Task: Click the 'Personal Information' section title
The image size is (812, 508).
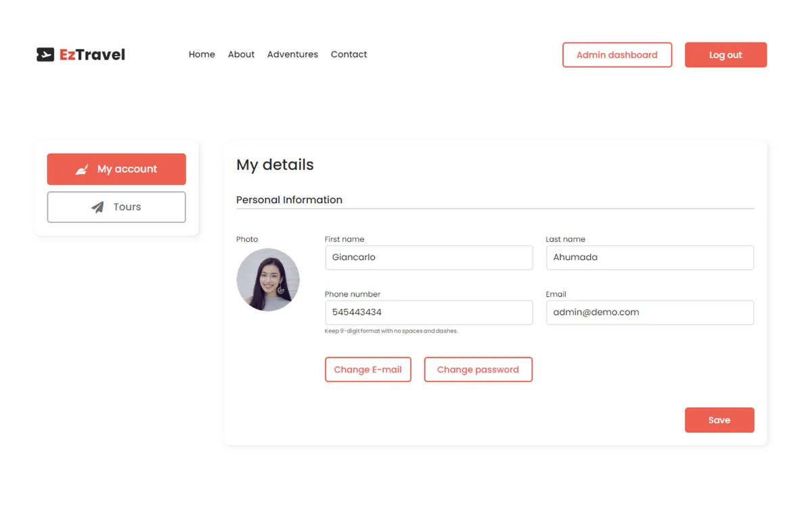Action: [x=289, y=200]
